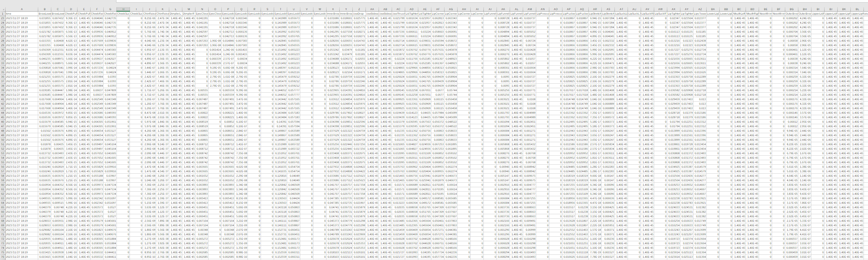Select column BC header

click(x=739, y=9)
